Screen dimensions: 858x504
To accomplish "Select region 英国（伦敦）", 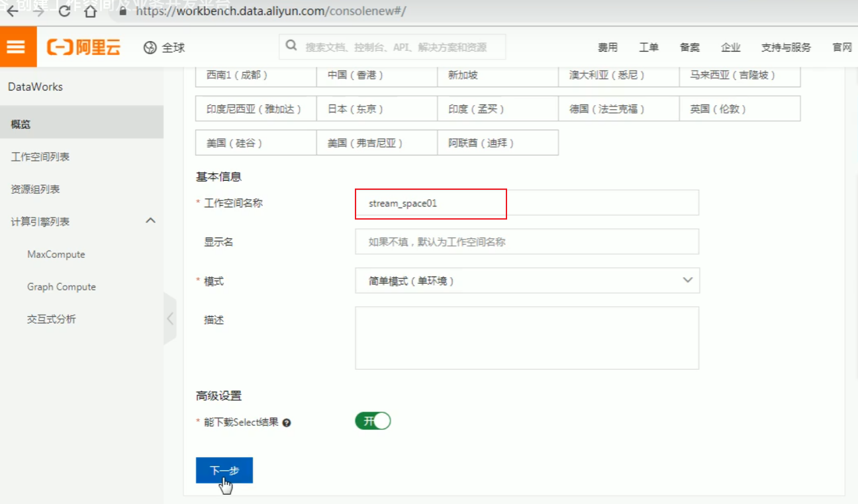I will [x=740, y=108].
